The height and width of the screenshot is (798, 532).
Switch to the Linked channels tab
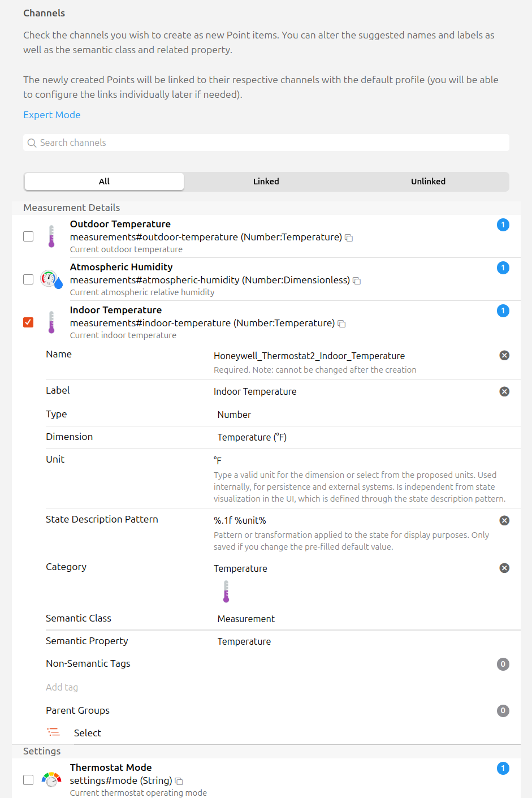pyautogui.click(x=266, y=182)
